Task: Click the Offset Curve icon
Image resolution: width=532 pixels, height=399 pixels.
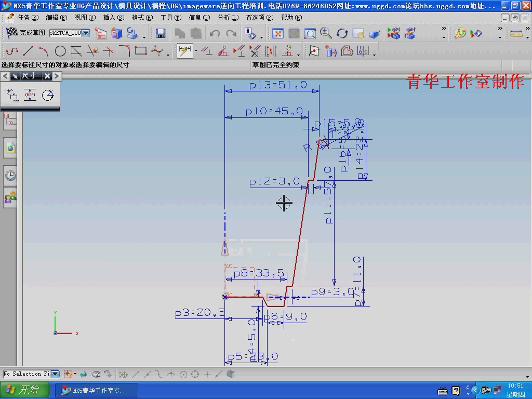Action: pos(347,51)
